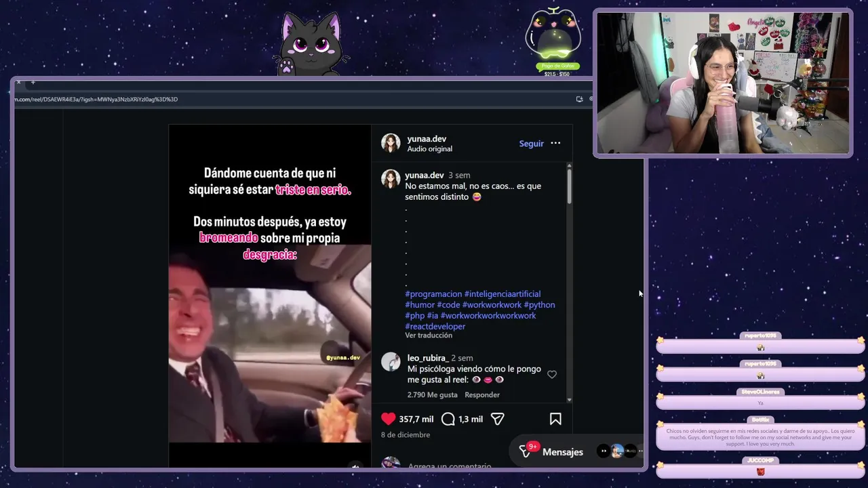Open comments via the speech bubble icon

click(448, 419)
